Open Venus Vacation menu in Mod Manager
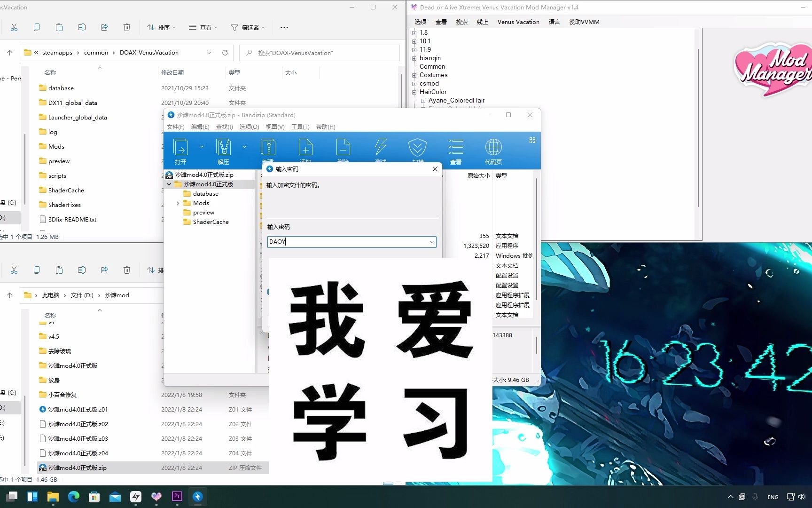The image size is (812, 508). point(518,22)
